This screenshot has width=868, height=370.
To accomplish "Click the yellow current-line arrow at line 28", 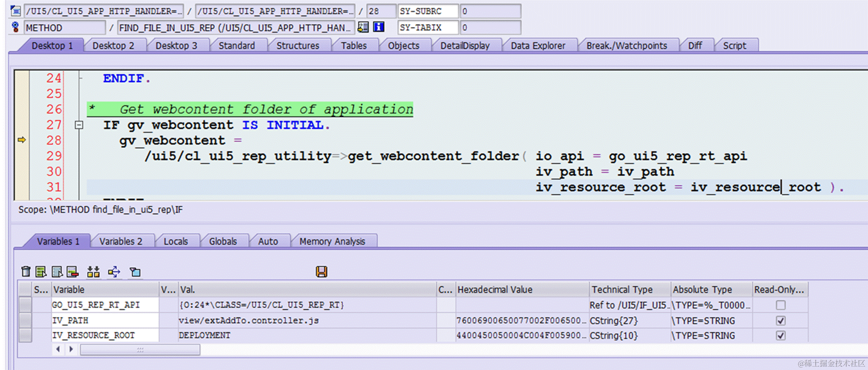I will pos(22,140).
